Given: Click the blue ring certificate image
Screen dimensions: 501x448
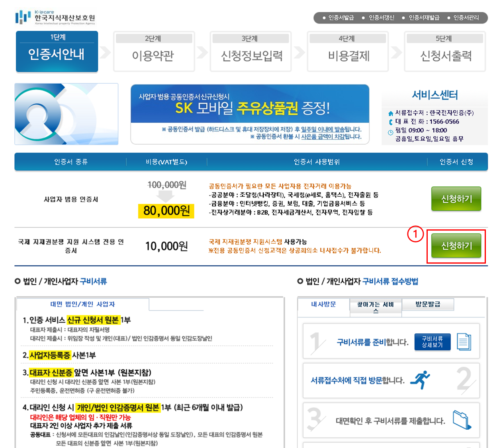Looking at the screenshot, I should (x=67, y=114).
